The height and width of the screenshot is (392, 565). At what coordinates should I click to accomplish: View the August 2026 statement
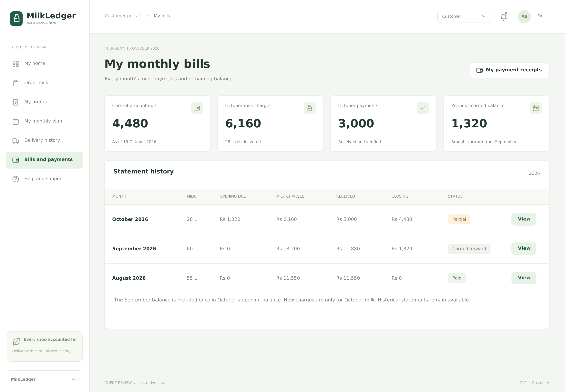pos(524,278)
